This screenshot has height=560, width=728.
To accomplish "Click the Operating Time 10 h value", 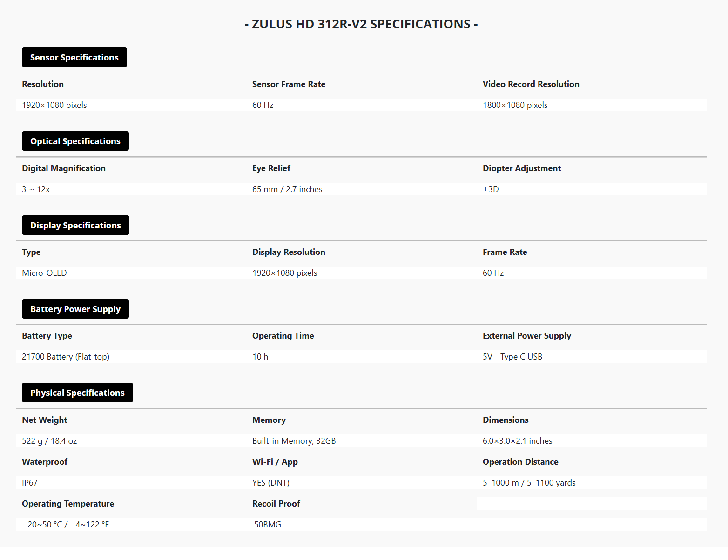I will (260, 357).
